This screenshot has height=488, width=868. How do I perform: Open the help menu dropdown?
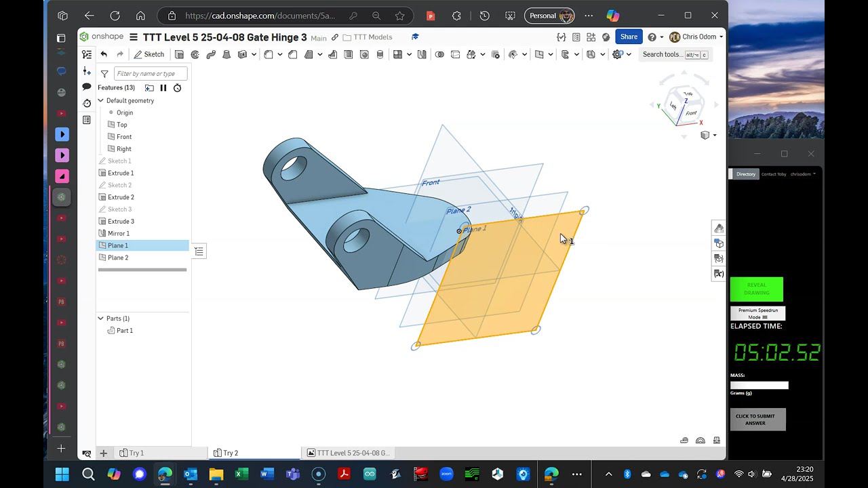pos(655,37)
